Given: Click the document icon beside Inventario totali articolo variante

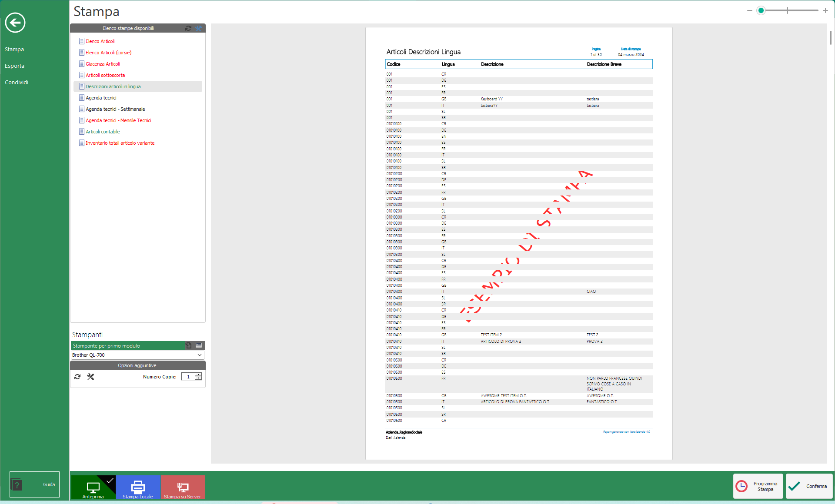Looking at the screenshot, I should click(82, 143).
